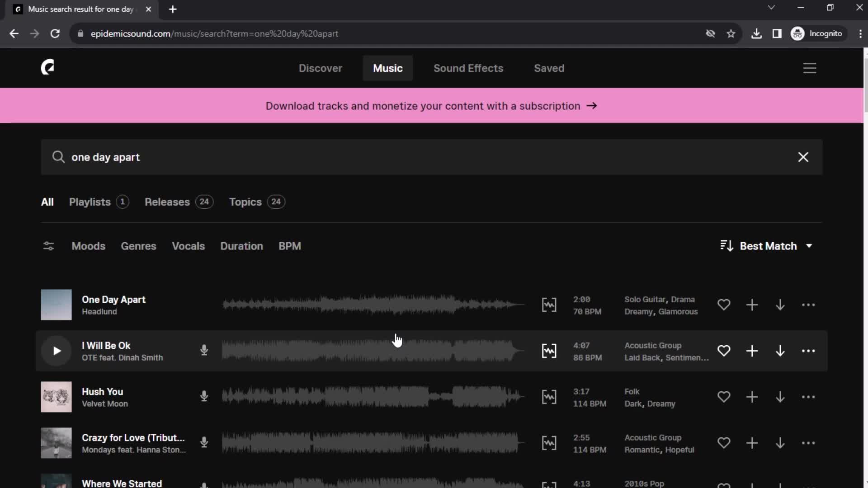The width and height of the screenshot is (868, 488).
Task: Select the Music tab
Action: click(387, 68)
